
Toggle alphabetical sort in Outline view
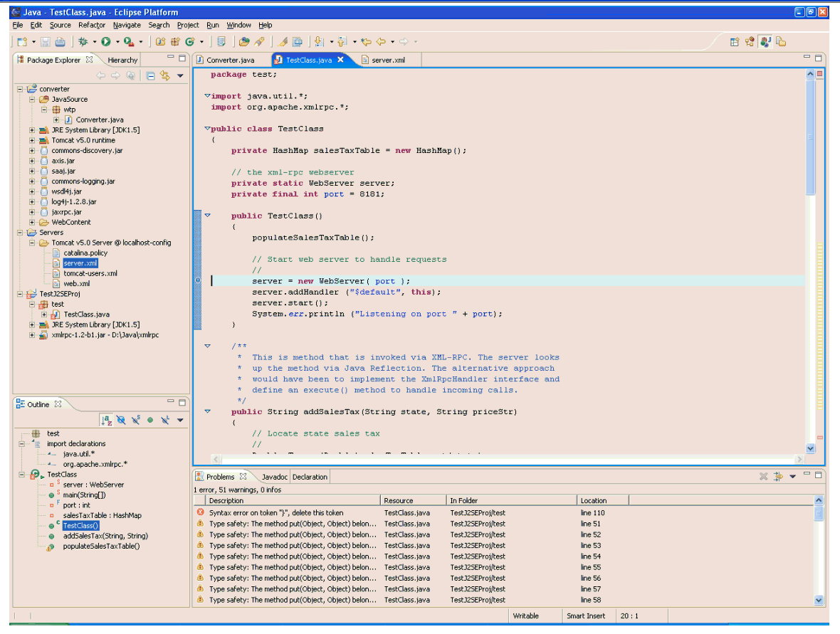tap(107, 421)
